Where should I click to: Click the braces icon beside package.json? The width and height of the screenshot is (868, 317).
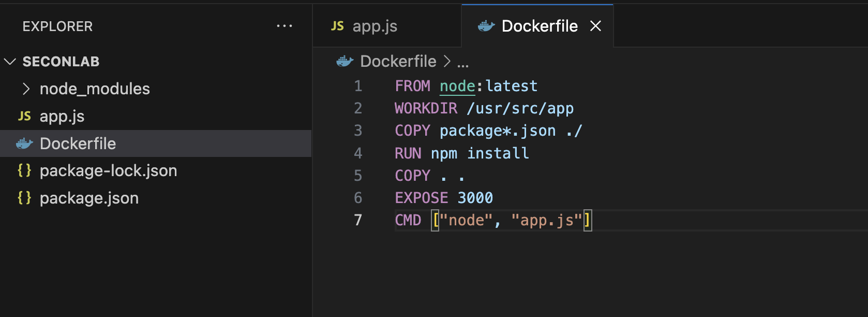(x=24, y=198)
